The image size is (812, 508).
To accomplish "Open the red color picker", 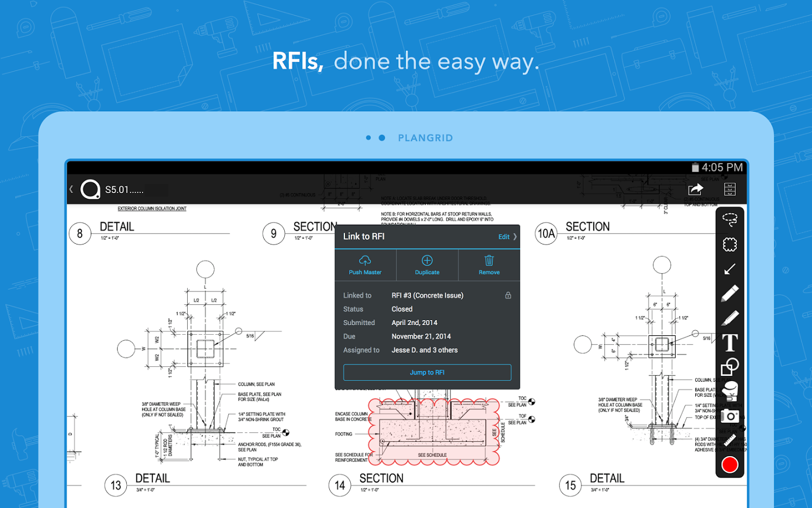I will click(x=730, y=465).
